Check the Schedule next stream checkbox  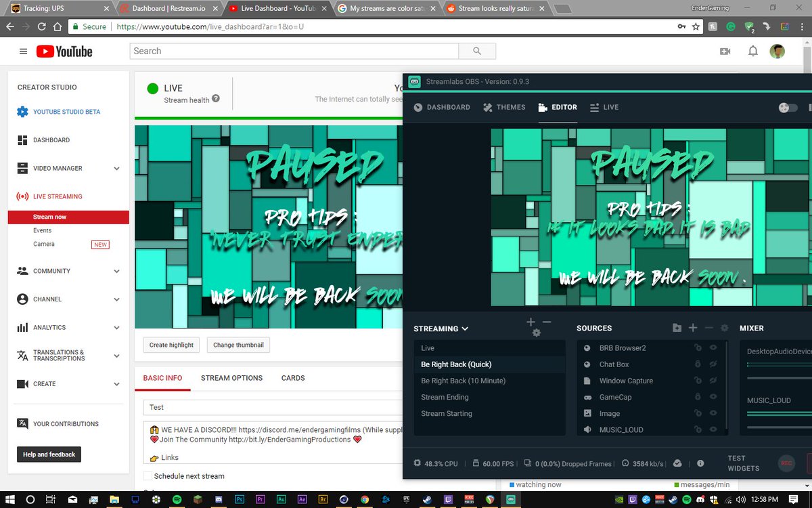pyautogui.click(x=148, y=475)
